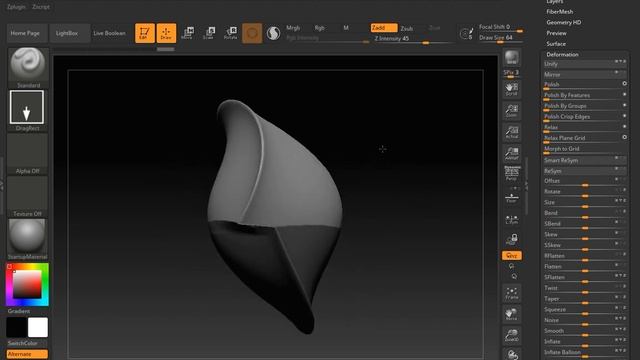Enable M material mode

click(x=346, y=28)
